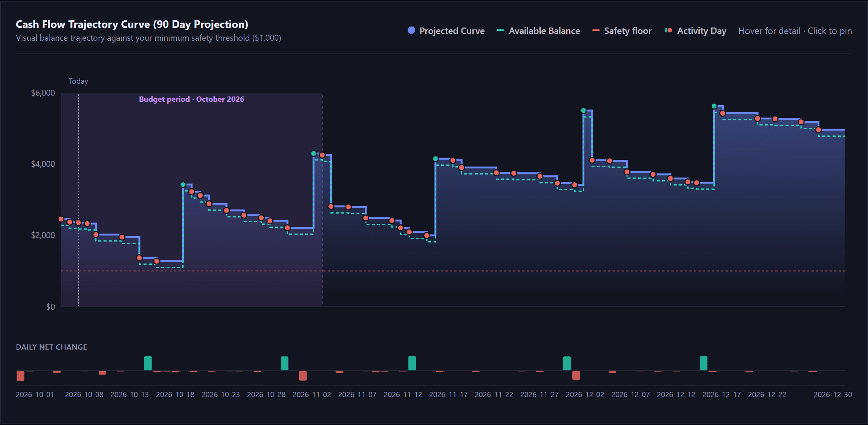Pin the green activity point at the early-December spike
The height and width of the screenshot is (425, 868).
(x=584, y=111)
